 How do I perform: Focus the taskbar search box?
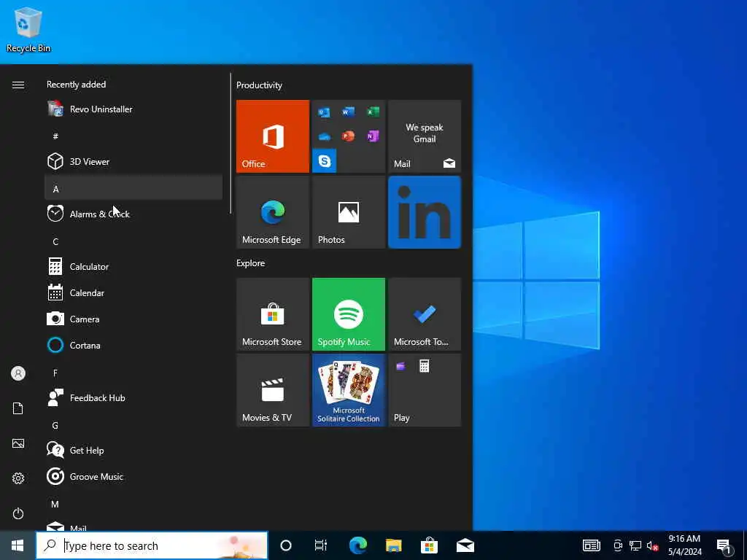pos(152,545)
